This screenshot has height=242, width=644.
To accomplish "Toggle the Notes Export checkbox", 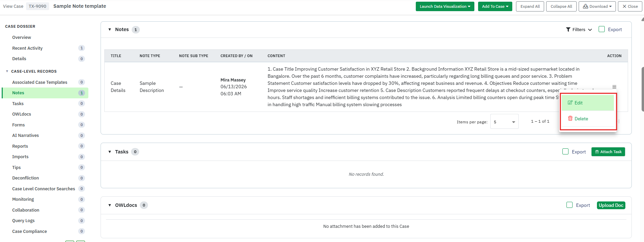I will click(x=602, y=29).
